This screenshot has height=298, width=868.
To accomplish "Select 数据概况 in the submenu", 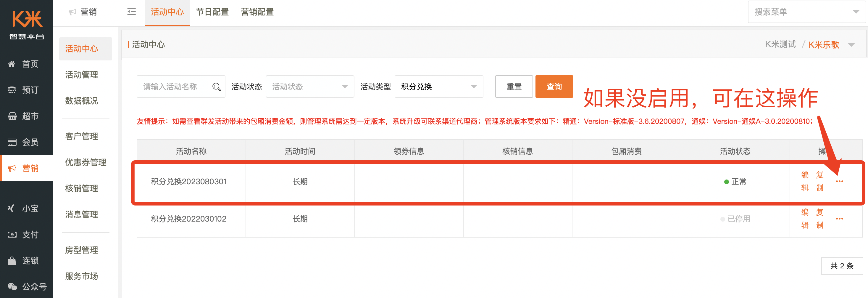I will (x=82, y=101).
